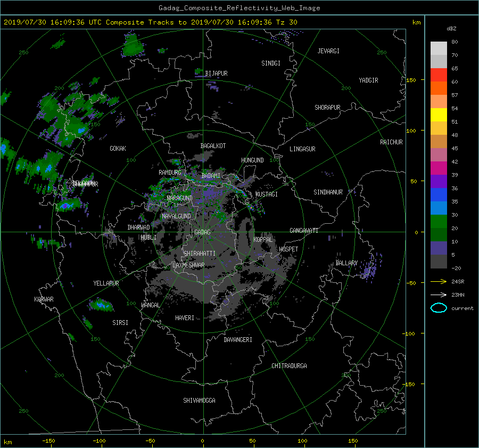Click the DAVANGERI city label
479x448 pixels.
tap(238, 340)
